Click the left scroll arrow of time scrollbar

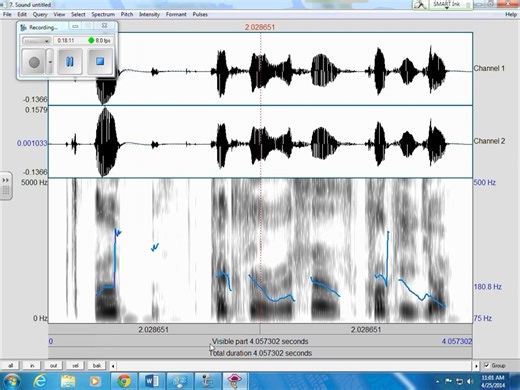pyautogui.click(x=113, y=366)
